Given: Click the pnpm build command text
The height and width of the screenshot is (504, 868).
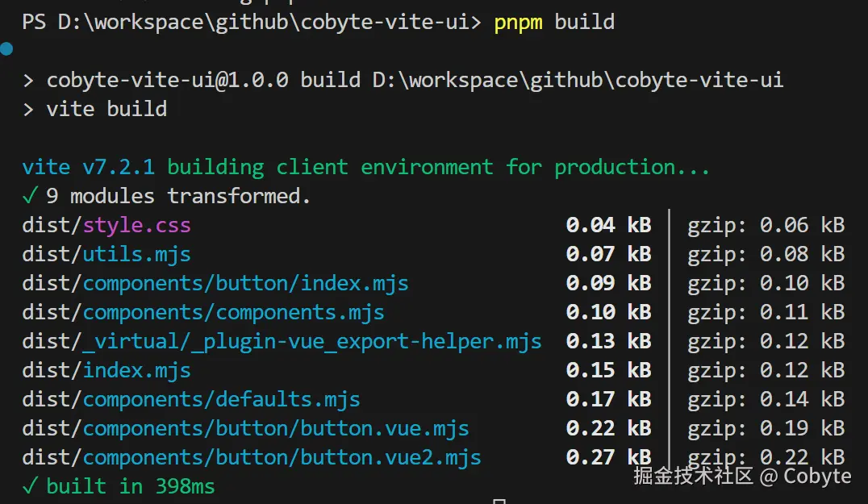Looking at the screenshot, I should tap(555, 22).
